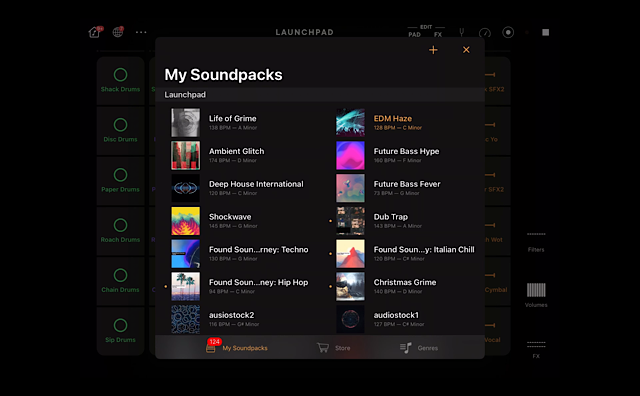Click the Future Bass Hype title
Viewport: 640px width, 396px height.
click(406, 151)
